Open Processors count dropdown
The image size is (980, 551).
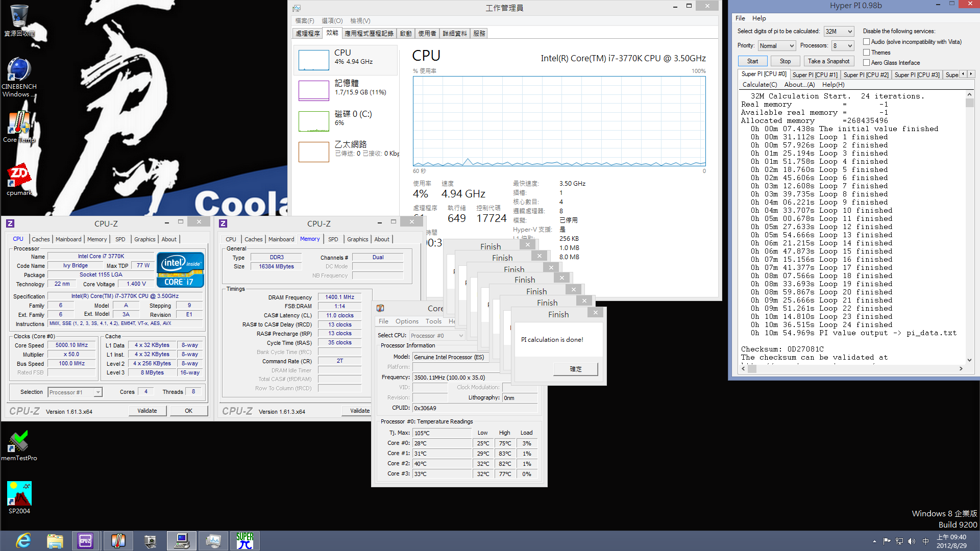[843, 46]
